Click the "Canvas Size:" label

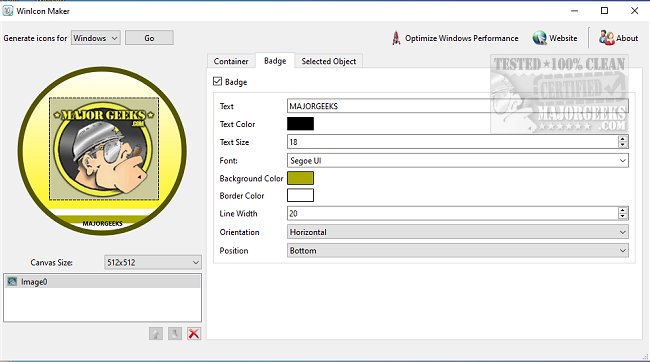[x=51, y=262]
